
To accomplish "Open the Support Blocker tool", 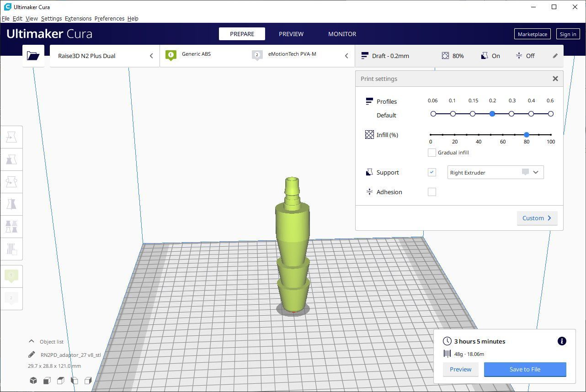I will click(11, 249).
